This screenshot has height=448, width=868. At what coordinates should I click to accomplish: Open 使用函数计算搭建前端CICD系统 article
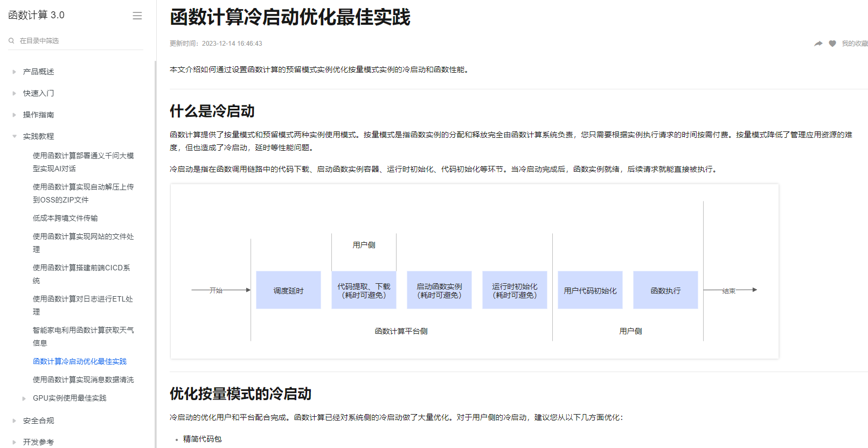[81, 274]
